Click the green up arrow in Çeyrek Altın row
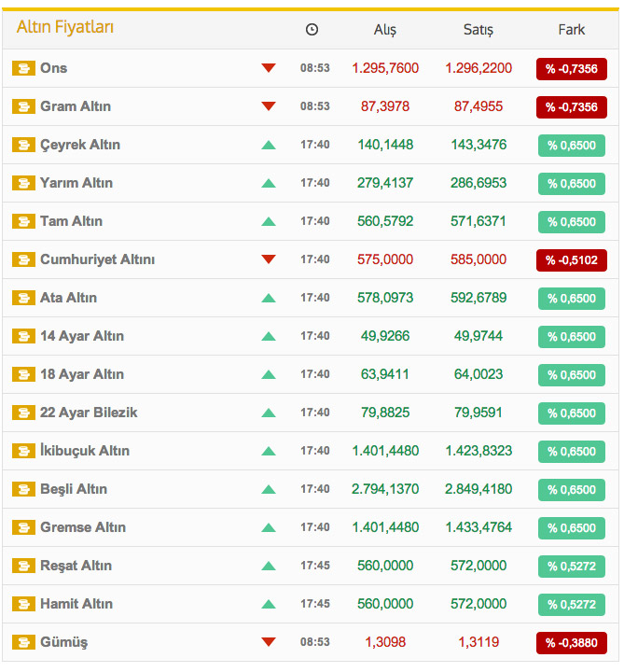Image resolution: width=624 pixels, height=672 pixels. coord(269,145)
